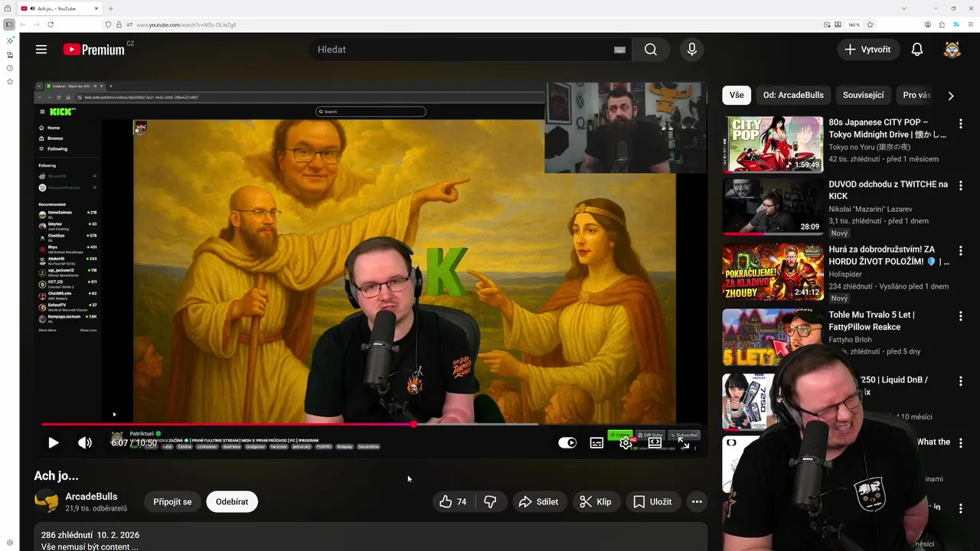This screenshot has height=551, width=980.
Task: Reload the page in the browser
Action: (51, 24)
